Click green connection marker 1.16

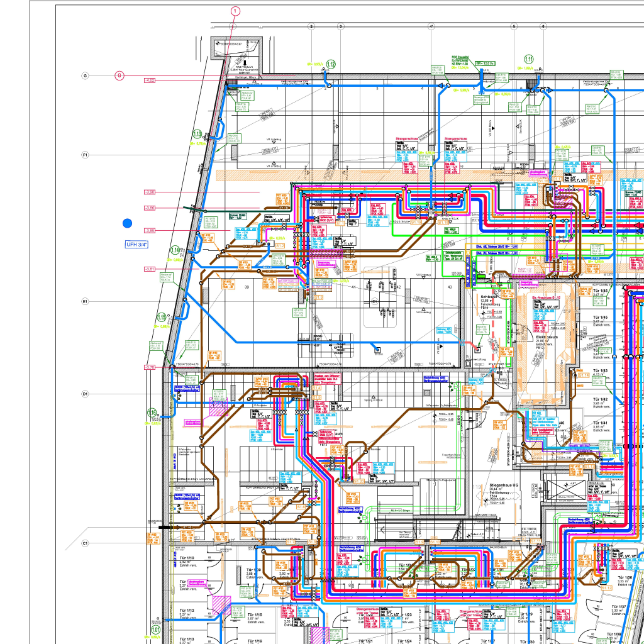(x=152, y=413)
